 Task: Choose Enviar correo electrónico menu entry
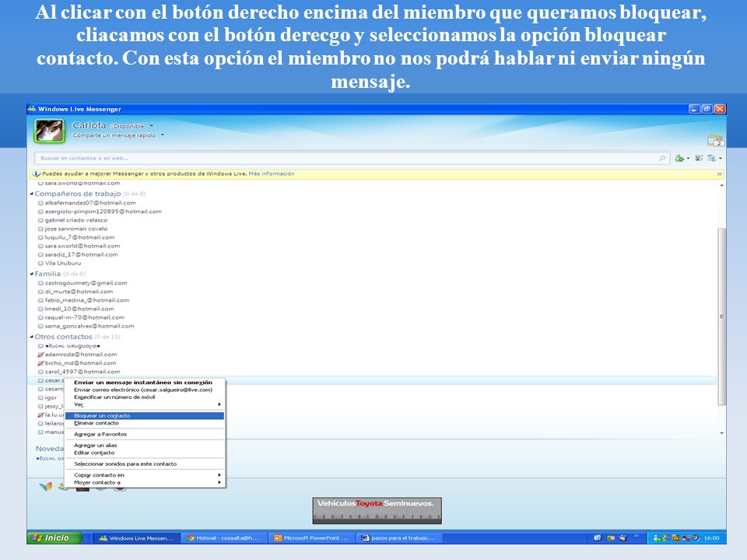[145, 390]
